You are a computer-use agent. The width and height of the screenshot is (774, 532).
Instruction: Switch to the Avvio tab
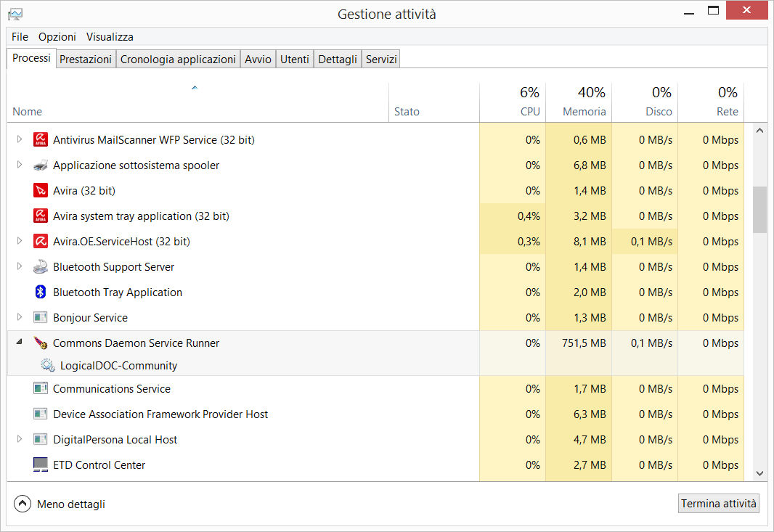(x=258, y=60)
